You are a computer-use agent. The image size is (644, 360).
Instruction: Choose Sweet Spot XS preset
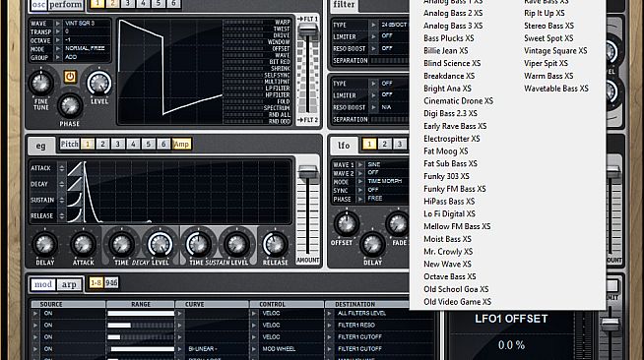pos(548,38)
